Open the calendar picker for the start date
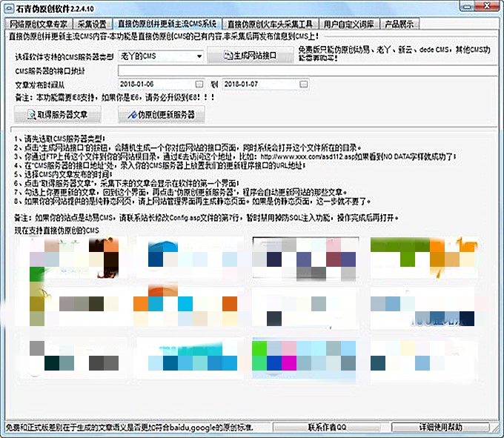504x438 pixels. pyautogui.click(x=199, y=84)
